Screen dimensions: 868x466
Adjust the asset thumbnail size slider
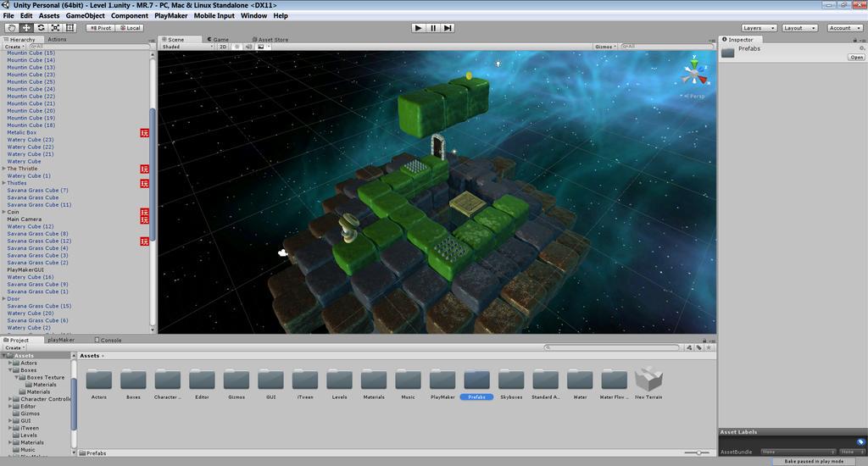click(x=698, y=452)
